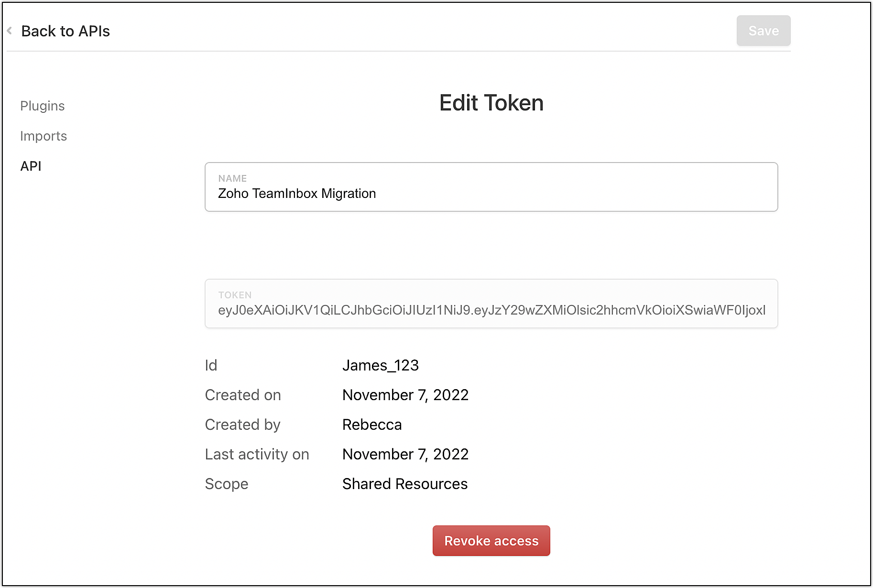Click the Shared Resources scope value
The image size is (873, 588).
click(405, 484)
